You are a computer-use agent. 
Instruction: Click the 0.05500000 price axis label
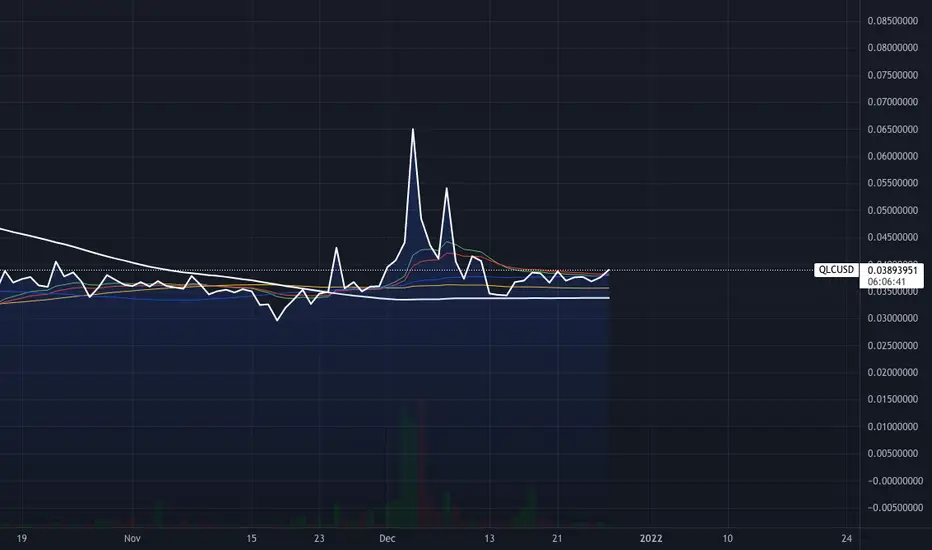893,183
